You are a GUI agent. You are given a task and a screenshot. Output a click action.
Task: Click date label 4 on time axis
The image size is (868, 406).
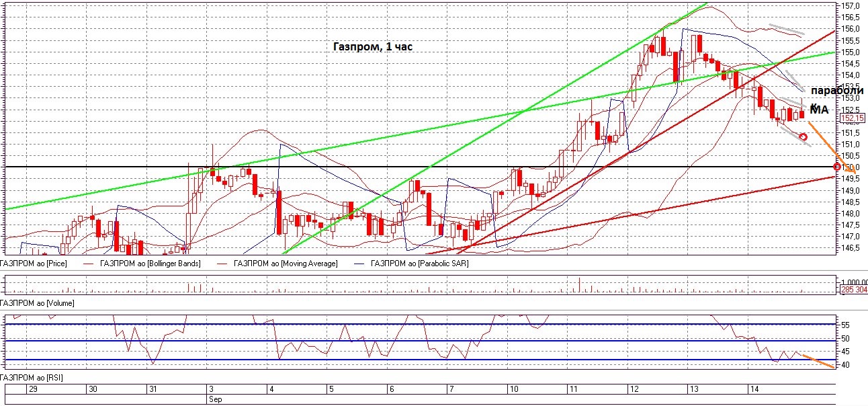[271, 389]
